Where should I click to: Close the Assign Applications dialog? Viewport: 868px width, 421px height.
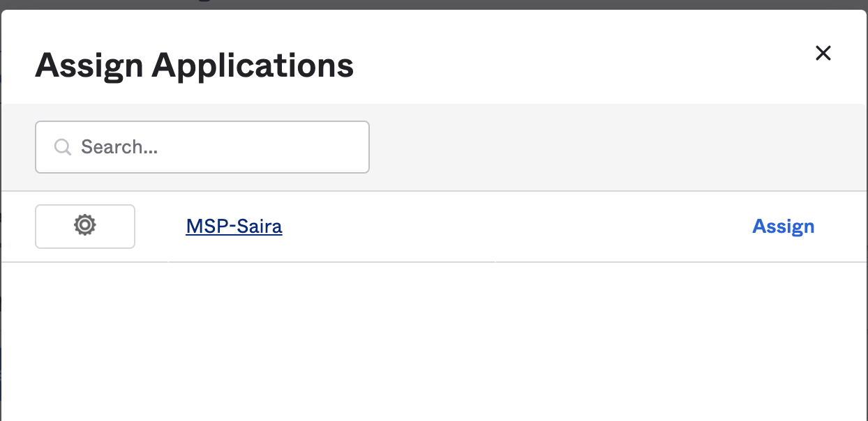click(x=823, y=53)
